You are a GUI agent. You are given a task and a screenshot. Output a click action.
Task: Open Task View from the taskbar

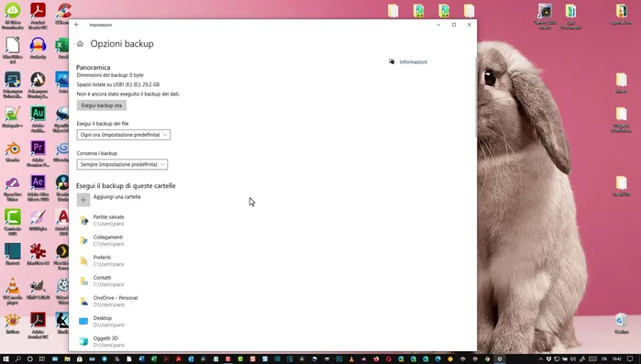point(42,359)
